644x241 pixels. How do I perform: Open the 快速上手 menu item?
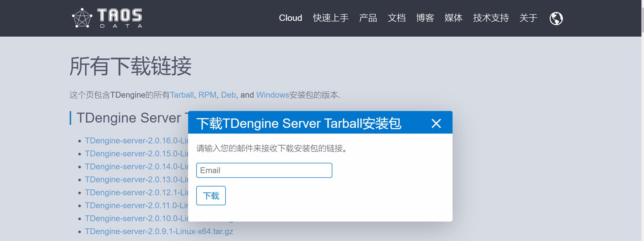[x=331, y=18]
